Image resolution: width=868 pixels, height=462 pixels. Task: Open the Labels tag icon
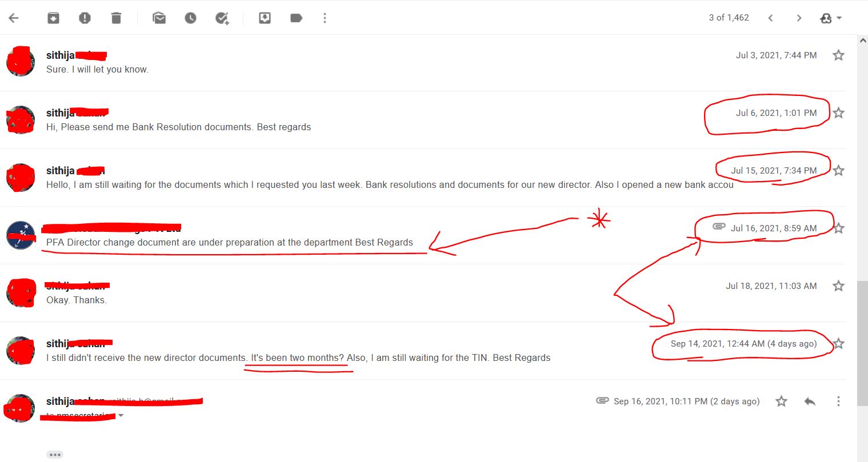(296, 18)
